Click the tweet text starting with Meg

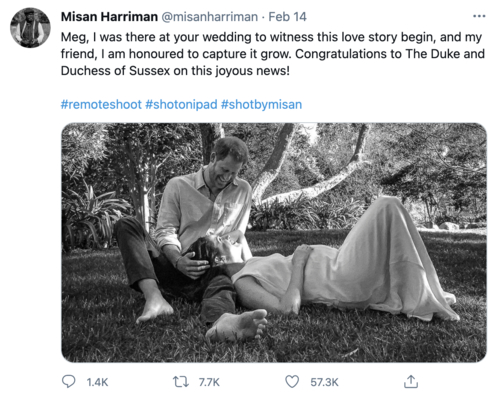(272, 54)
